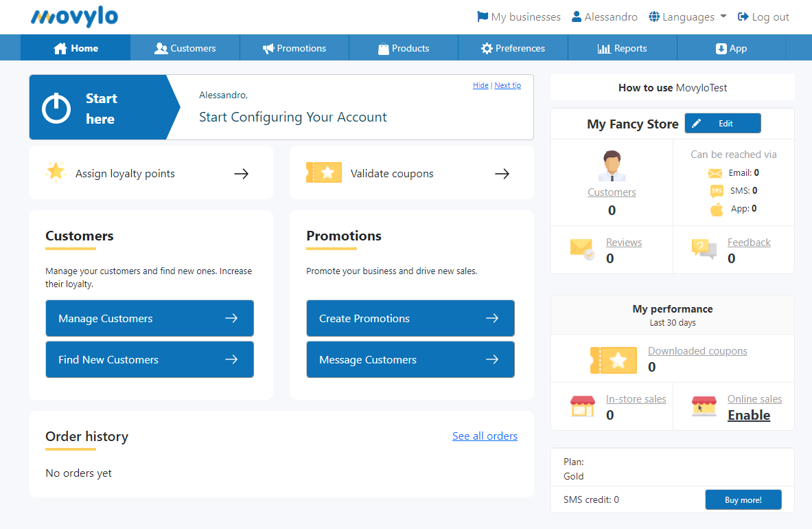Click the Email envelope icon
This screenshot has width=812, height=529.
715,173
